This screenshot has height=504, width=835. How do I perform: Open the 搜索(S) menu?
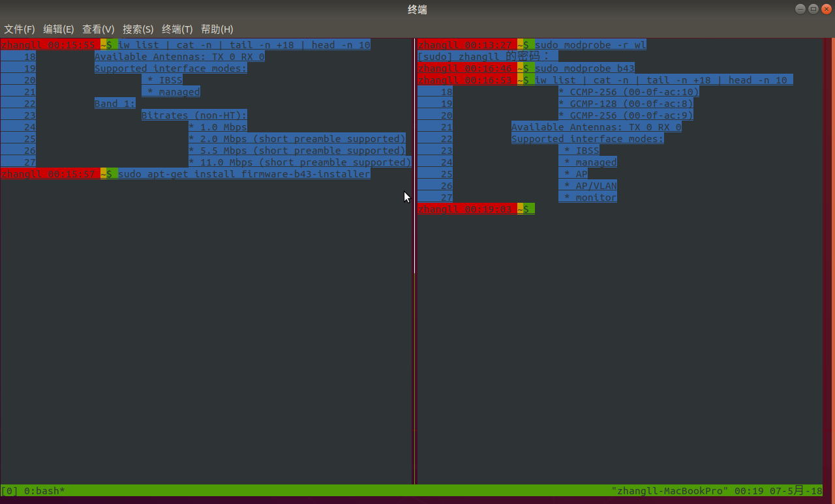click(138, 29)
